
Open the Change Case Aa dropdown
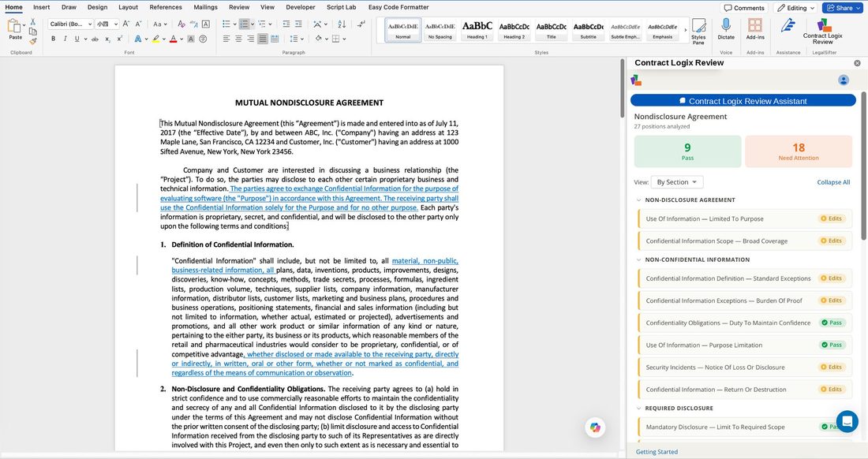160,24
